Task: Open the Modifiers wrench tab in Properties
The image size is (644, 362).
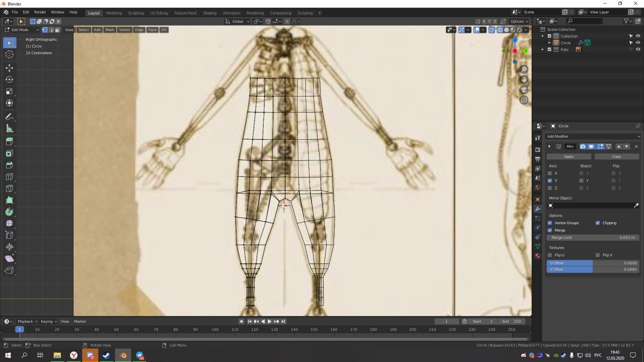Action: tap(537, 209)
